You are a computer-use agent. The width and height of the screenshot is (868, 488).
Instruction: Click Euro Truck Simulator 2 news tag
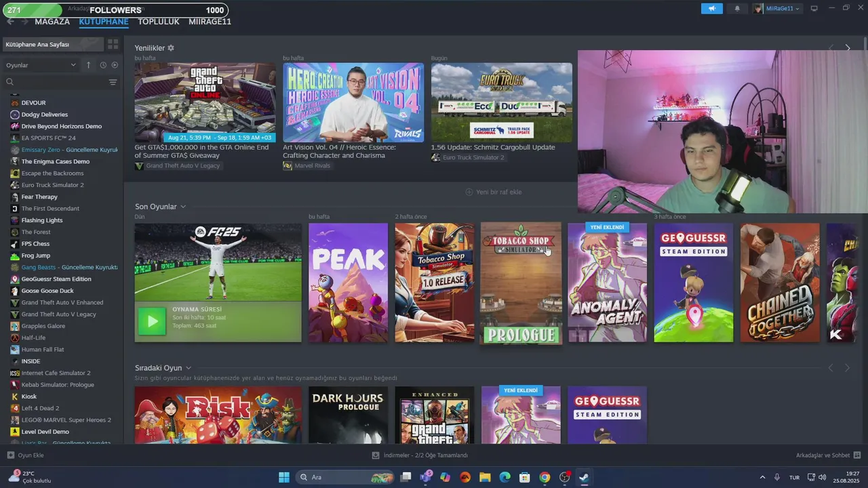[x=469, y=157]
